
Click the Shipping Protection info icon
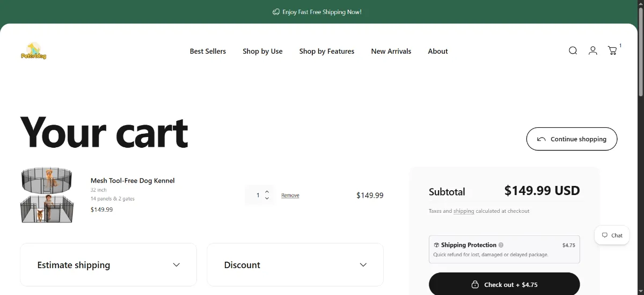pyautogui.click(x=501, y=245)
